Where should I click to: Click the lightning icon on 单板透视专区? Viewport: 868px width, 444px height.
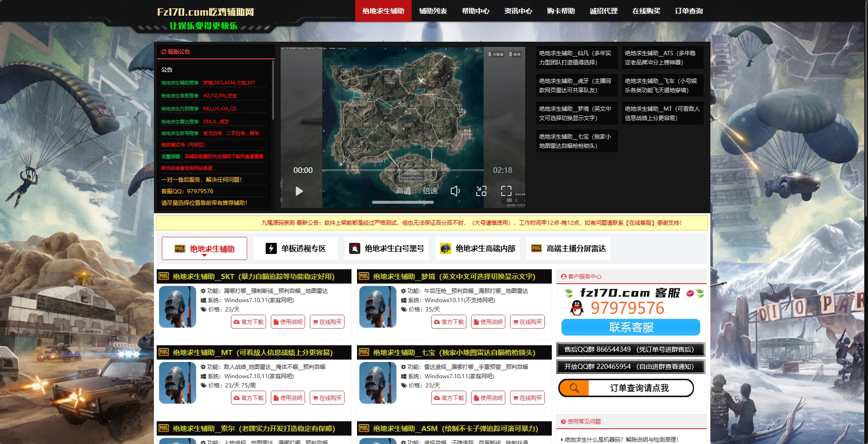coord(271,248)
